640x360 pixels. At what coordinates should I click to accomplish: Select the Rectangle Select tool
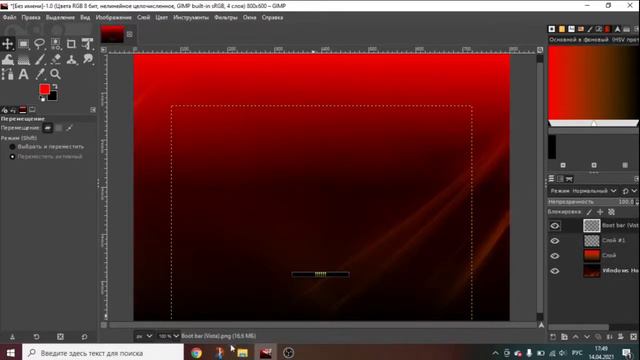(23, 44)
